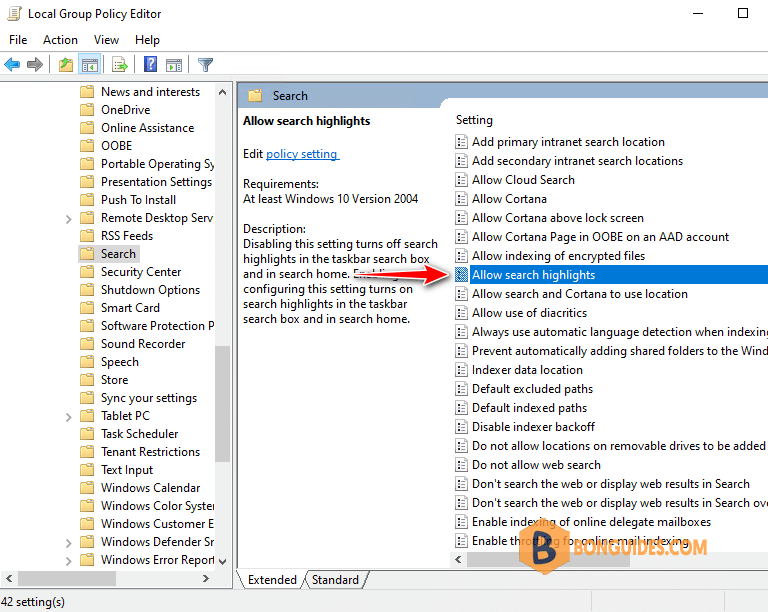Select Allow search and Cortana to use location
Viewport: 768px width, 612px height.
579,294
